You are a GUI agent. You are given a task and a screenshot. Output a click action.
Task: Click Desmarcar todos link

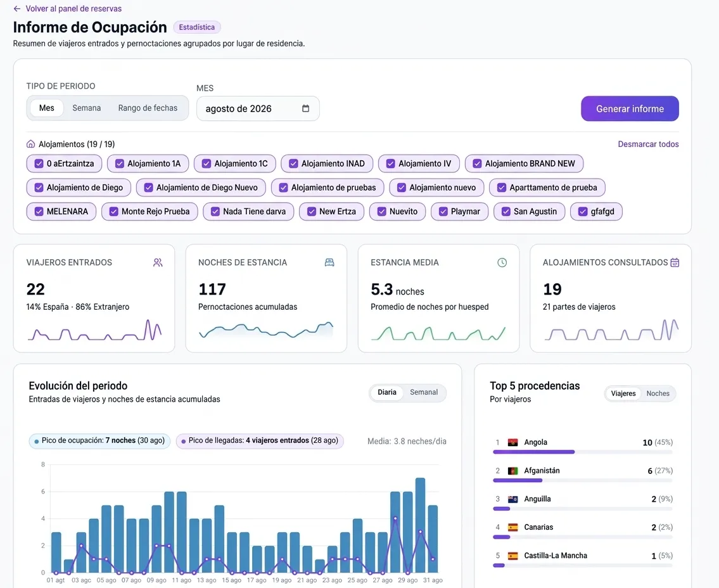coord(648,144)
